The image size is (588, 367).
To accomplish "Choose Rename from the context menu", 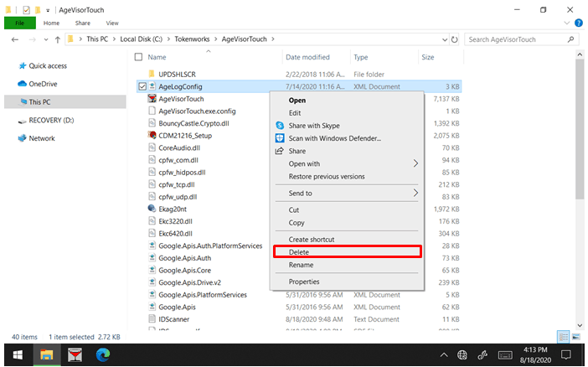I will pyautogui.click(x=347, y=265).
